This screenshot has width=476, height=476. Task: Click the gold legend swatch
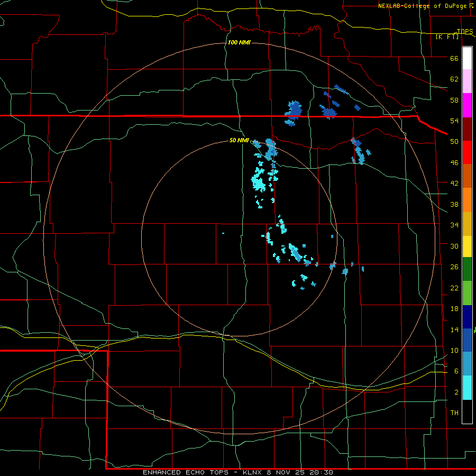click(467, 224)
